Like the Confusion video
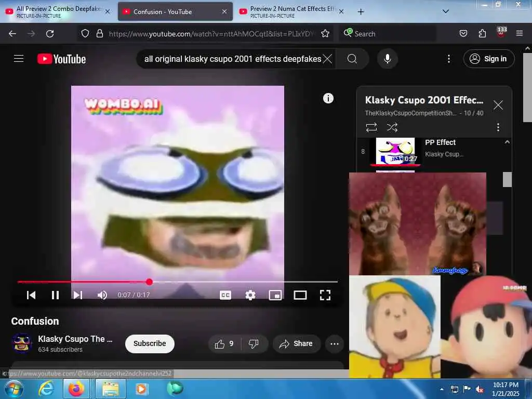 click(x=224, y=344)
